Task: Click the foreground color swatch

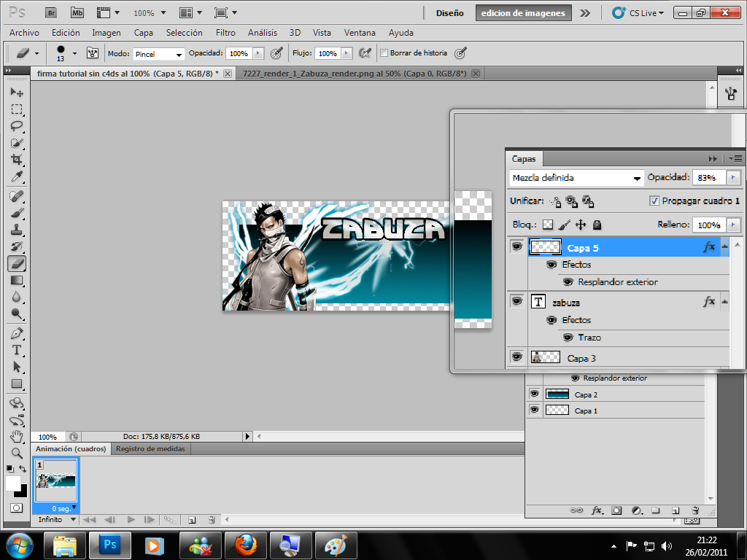Action: pyautogui.click(x=12, y=483)
